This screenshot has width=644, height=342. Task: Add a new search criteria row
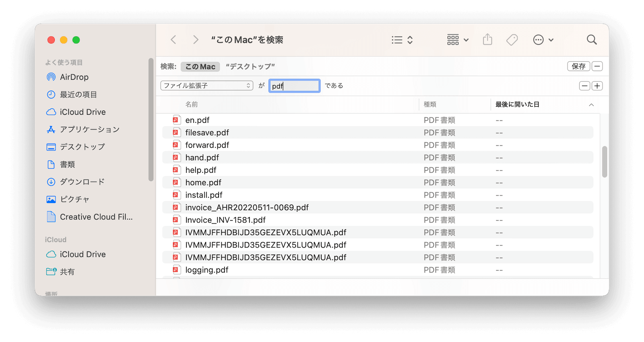pos(597,86)
